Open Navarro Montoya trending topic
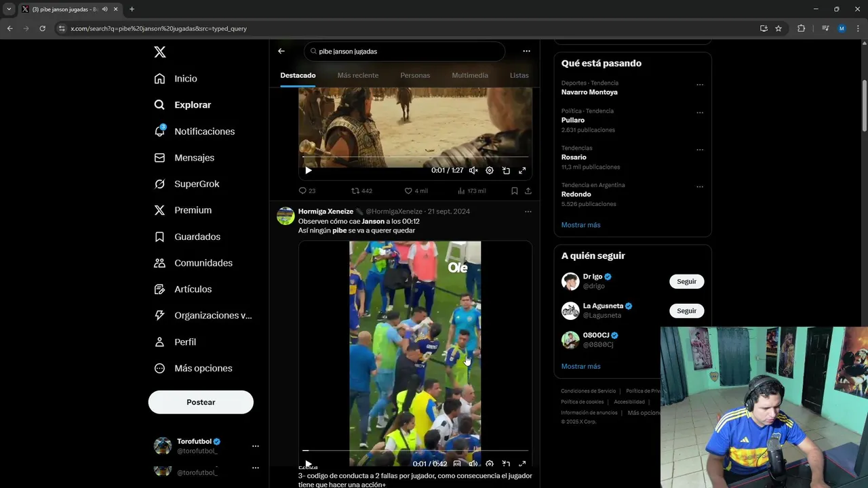The height and width of the screenshot is (488, 868). [589, 92]
